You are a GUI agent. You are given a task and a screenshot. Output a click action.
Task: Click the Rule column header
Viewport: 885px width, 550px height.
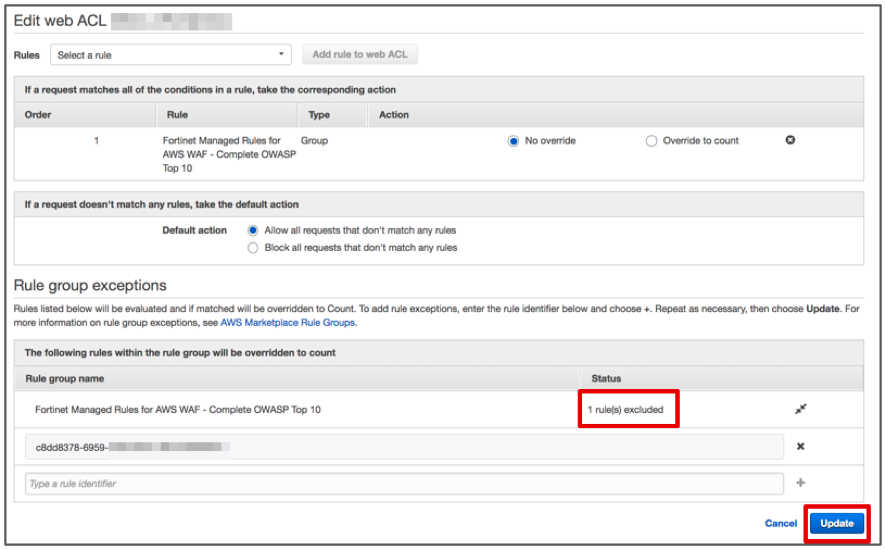[177, 115]
